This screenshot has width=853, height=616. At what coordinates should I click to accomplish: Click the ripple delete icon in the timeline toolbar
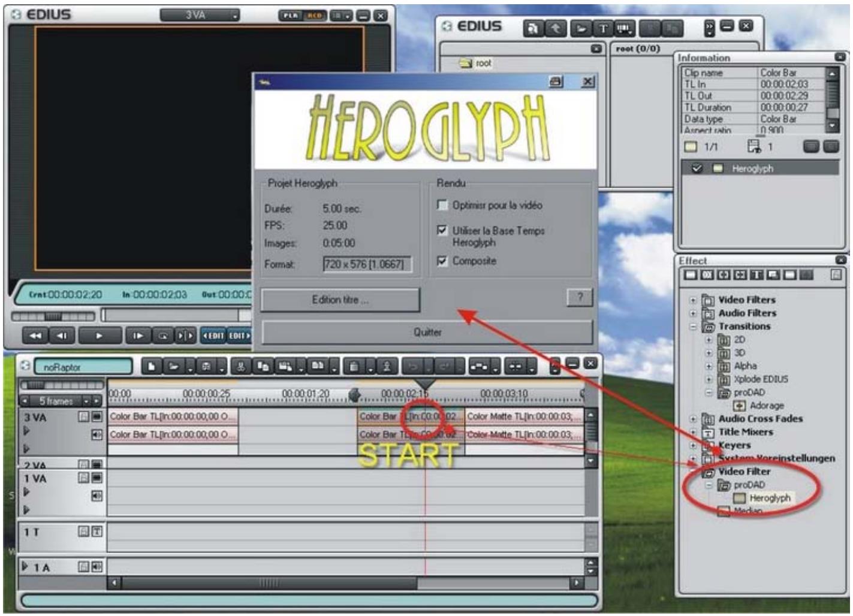click(x=387, y=366)
